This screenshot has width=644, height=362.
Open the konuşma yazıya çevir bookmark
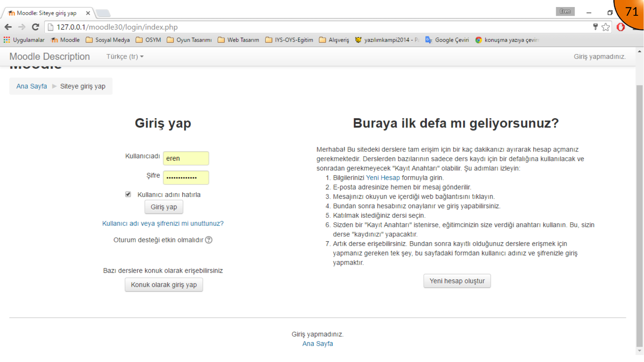(x=507, y=40)
